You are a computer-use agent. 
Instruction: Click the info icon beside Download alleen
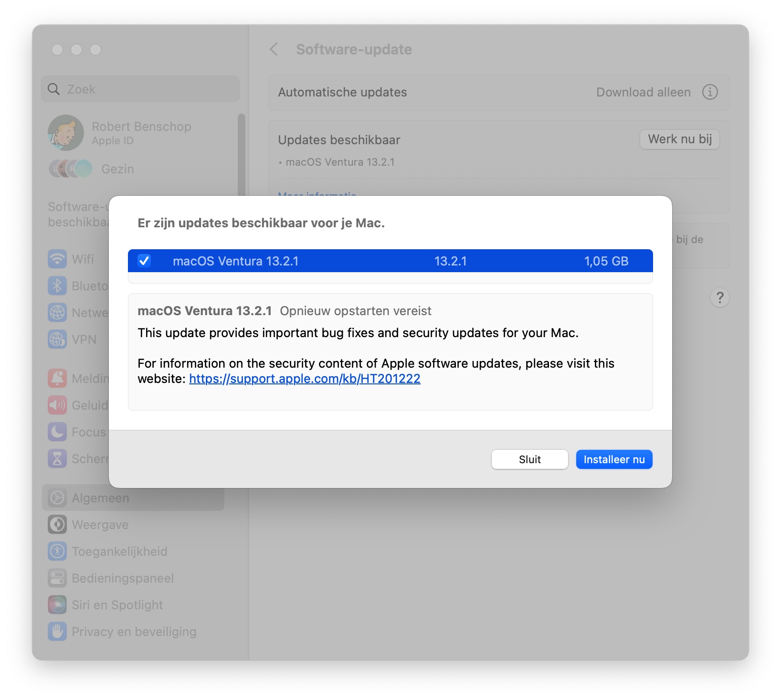point(710,92)
